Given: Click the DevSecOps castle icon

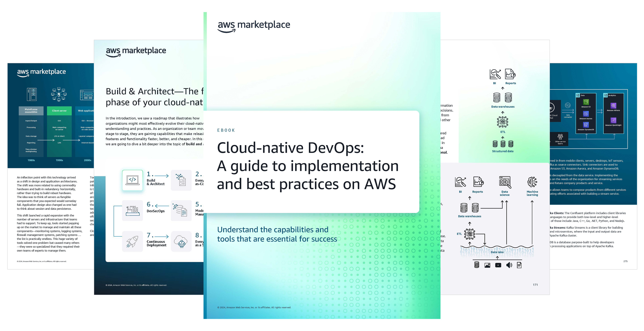Looking at the screenshot, I should (132, 211).
